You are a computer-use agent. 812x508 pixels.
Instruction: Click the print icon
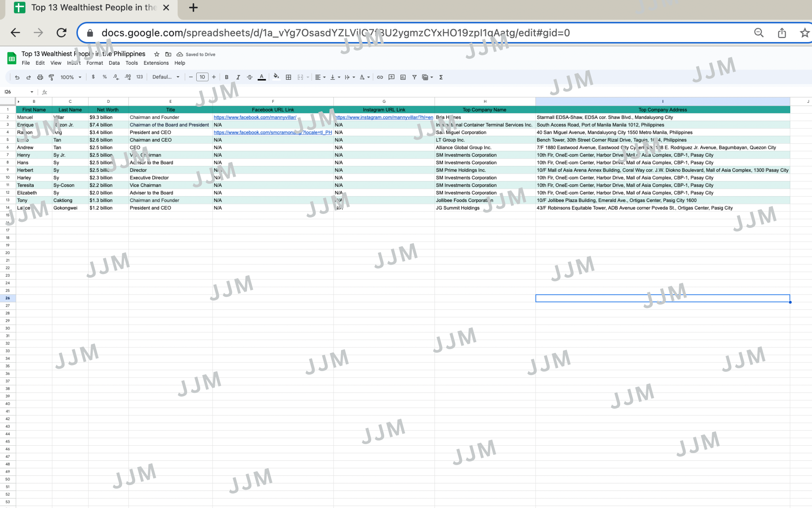pyautogui.click(x=40, y=77)
